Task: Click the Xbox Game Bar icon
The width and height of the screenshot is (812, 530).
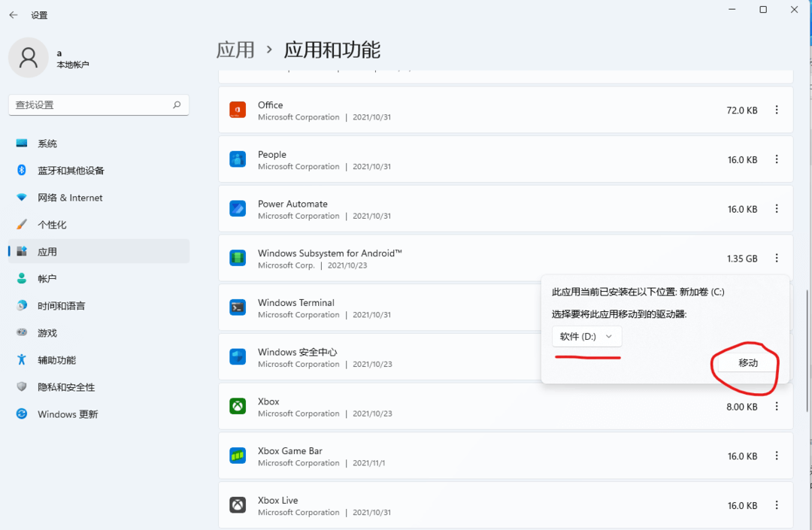Action: (x=237, y=456)
